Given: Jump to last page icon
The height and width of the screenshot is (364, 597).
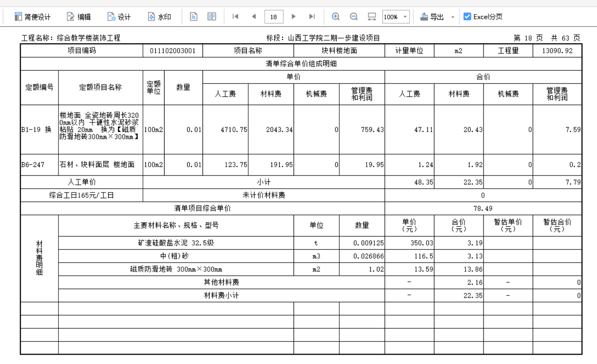Looking at the screenshot, I should [312, 17].
